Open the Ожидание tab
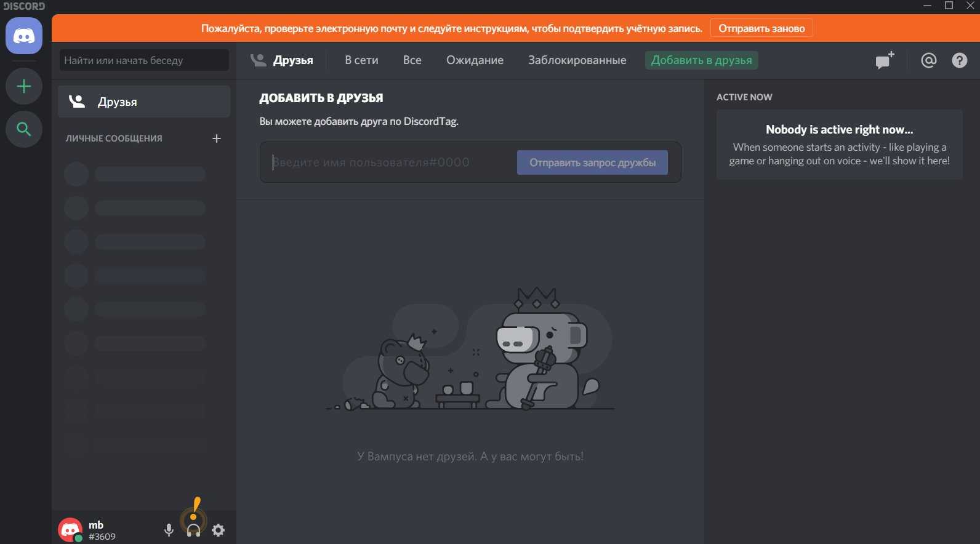The height and width of the screenshot is (544, 980). pos(475,60)
